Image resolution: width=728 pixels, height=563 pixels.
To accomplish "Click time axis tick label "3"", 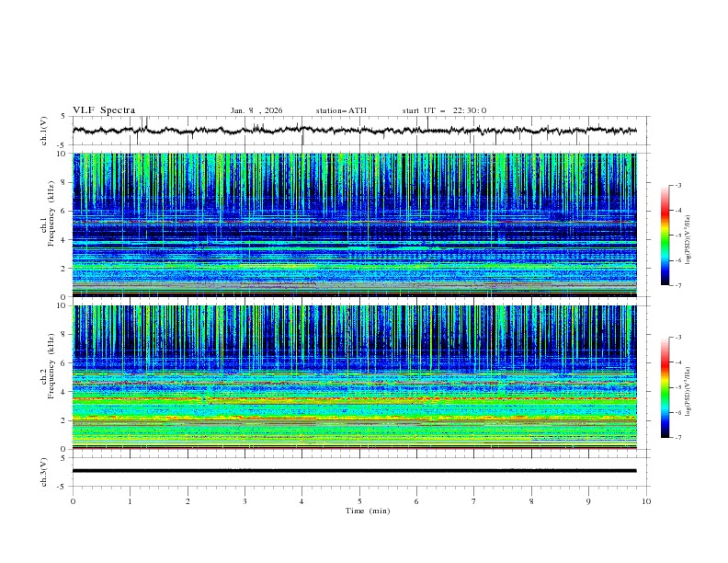I will click(245, 501).
